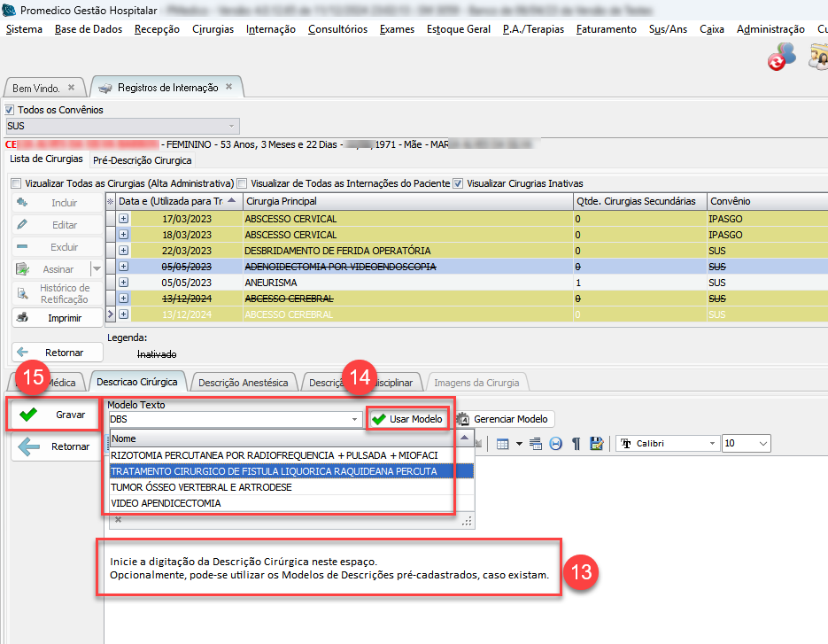Open the Modelo Texto DBS dropdown

click(x=356, y=419)
